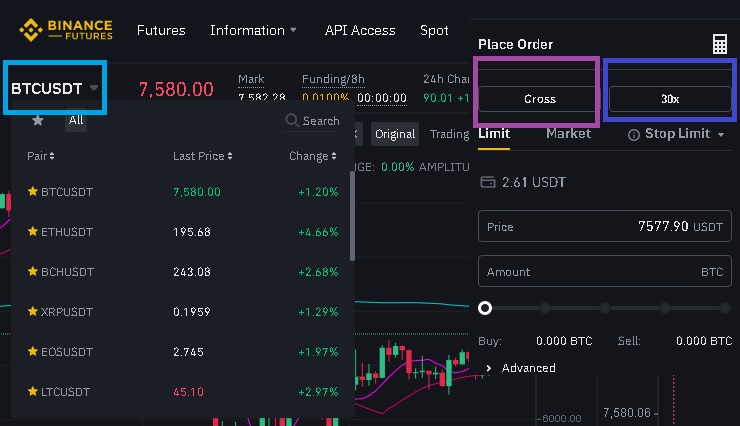
Task: Sort pairs by Change column
Action: [313, 156]
